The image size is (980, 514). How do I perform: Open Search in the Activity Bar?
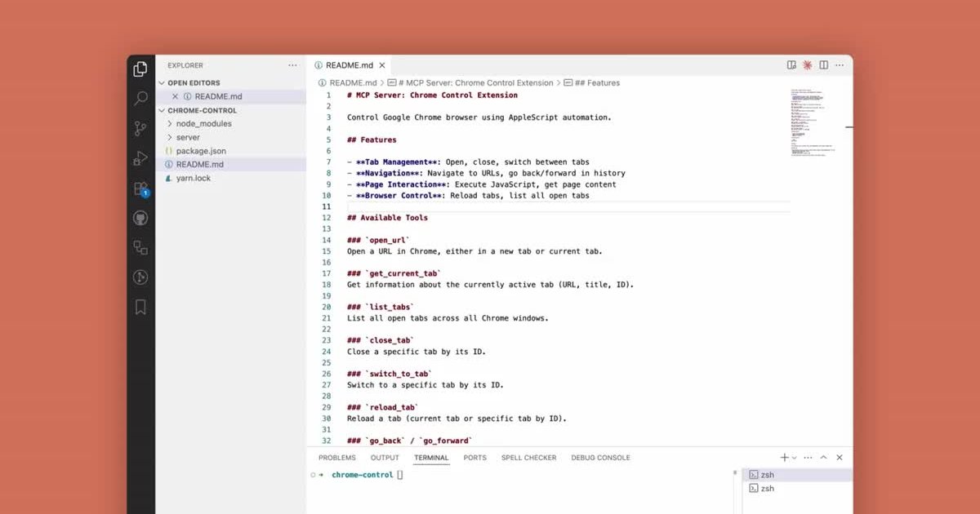click(140, 99)
